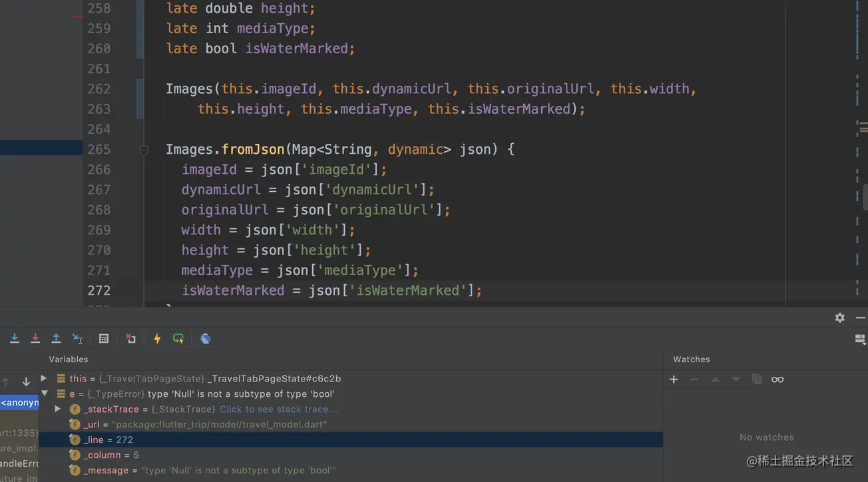Select the _line = 272 row

click(351, 440)
